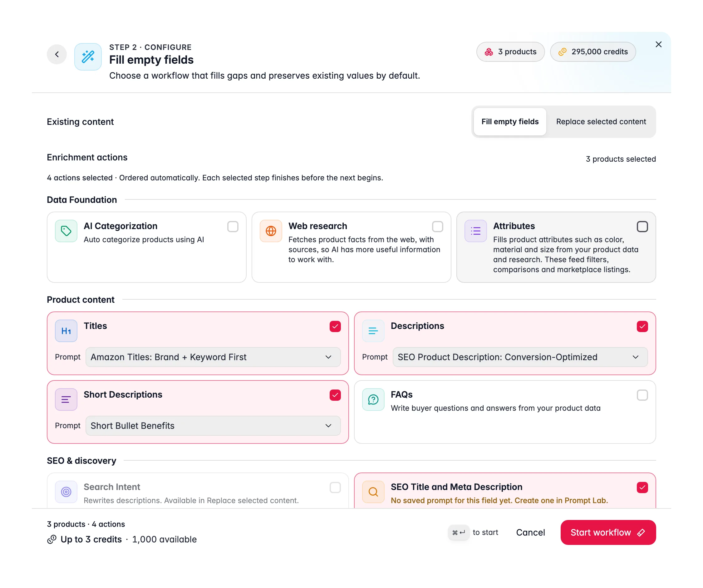Screen dimensions: 703x588
Task: Switch to Replace selected content tab
Action: pyautogui.click(x=601, y=121)
